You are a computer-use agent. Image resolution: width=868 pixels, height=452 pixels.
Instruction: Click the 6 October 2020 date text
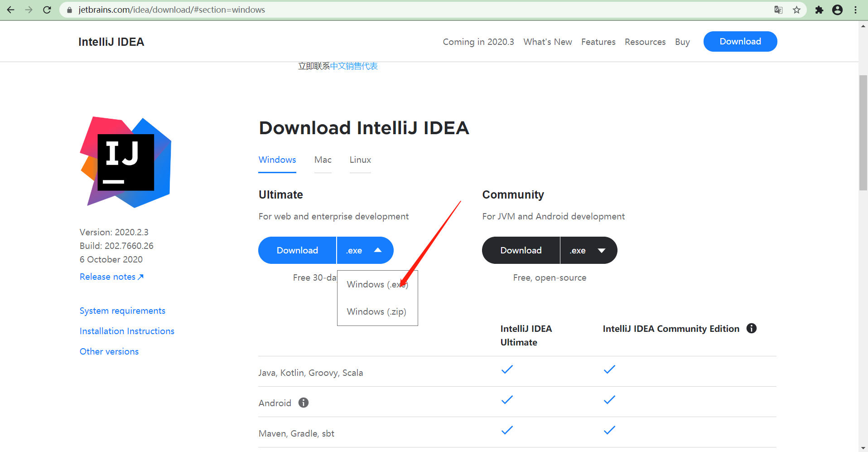point(111,259)
